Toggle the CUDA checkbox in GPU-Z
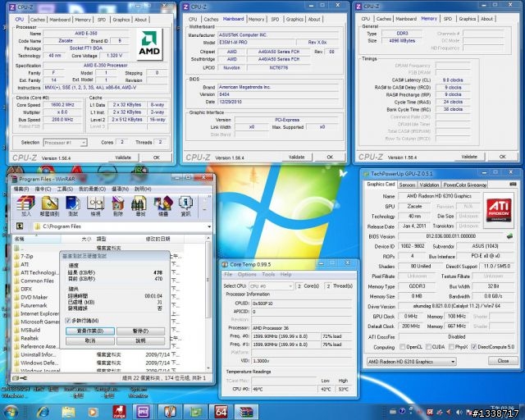525x420 pixels. pos(428,347)
